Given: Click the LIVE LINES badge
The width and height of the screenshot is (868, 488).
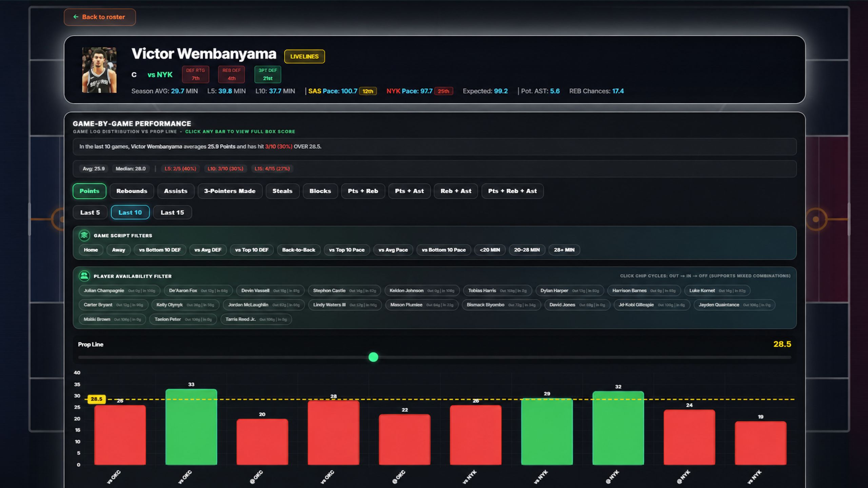Looking at the screenshot, I should (x=304, y=56).
